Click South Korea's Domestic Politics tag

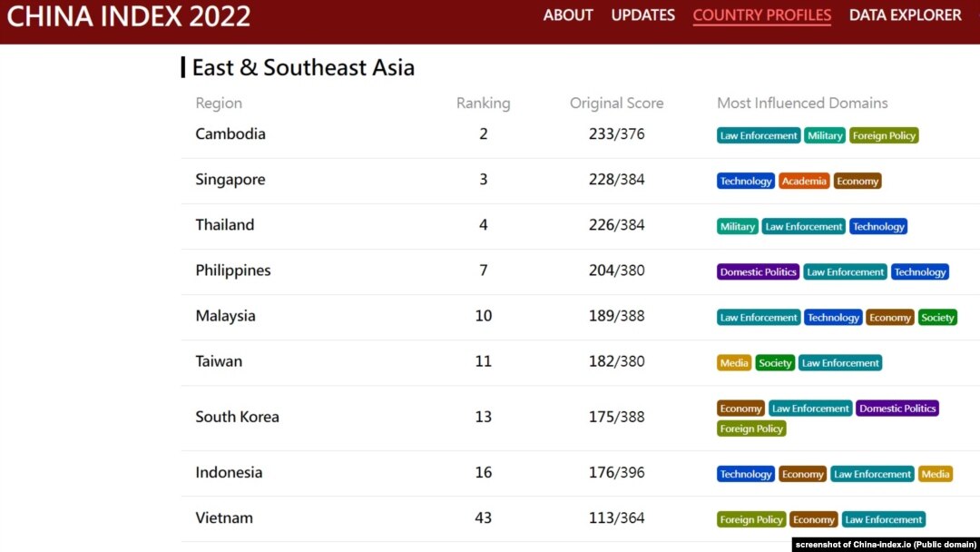(x=897, y=409)
